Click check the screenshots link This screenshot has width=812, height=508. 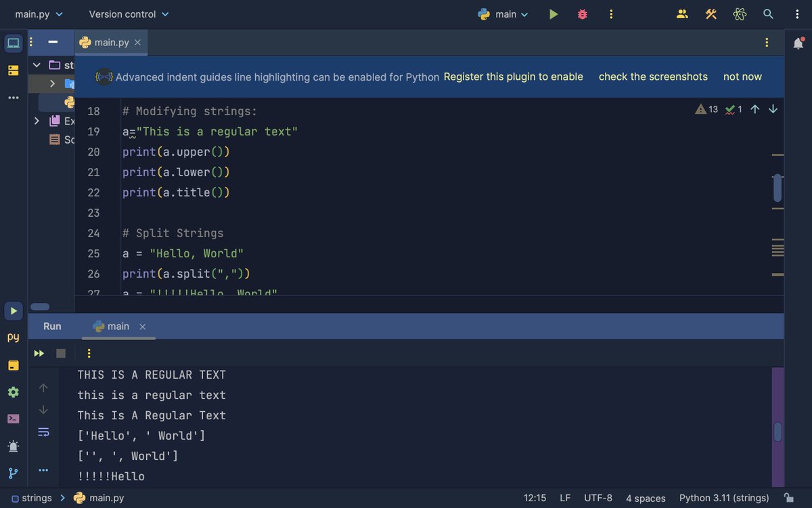click(x=653, y=77)
